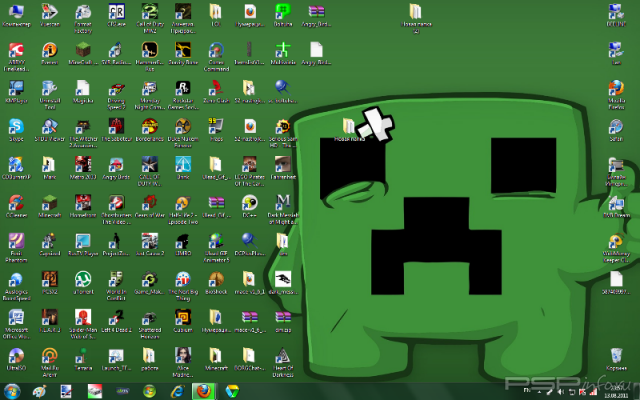Open the Skype desktop shortcut
The image size is (640, 400).
click(x=16, y=126)
